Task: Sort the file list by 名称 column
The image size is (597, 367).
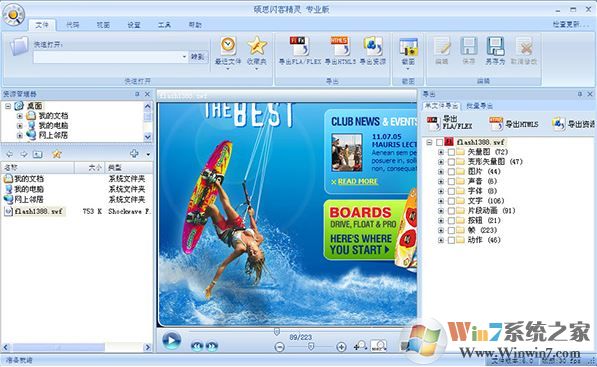Action: click(37, 168)
